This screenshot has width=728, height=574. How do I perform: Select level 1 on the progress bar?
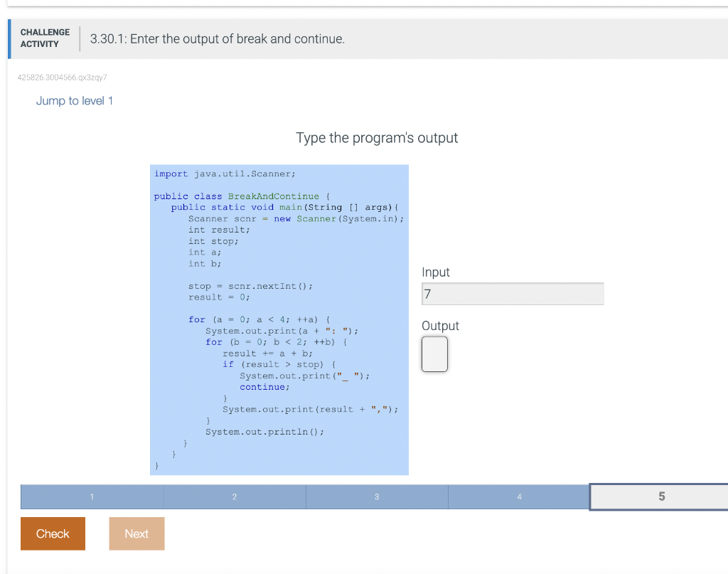(92, 496)
